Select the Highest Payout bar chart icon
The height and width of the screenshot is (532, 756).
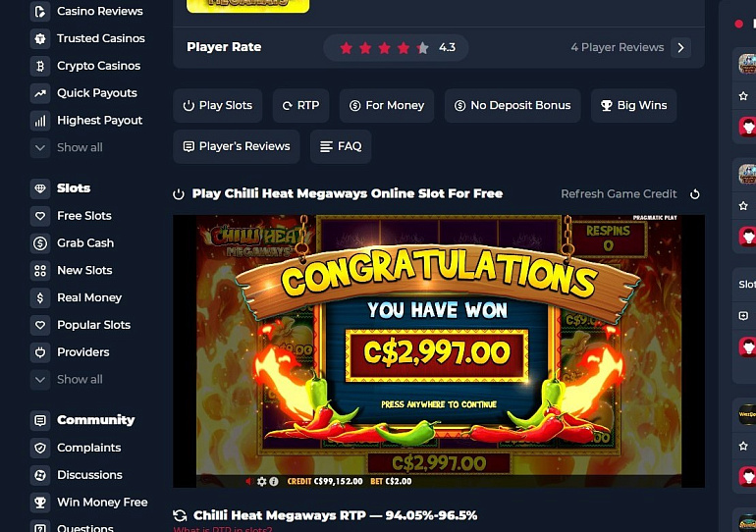40,121
